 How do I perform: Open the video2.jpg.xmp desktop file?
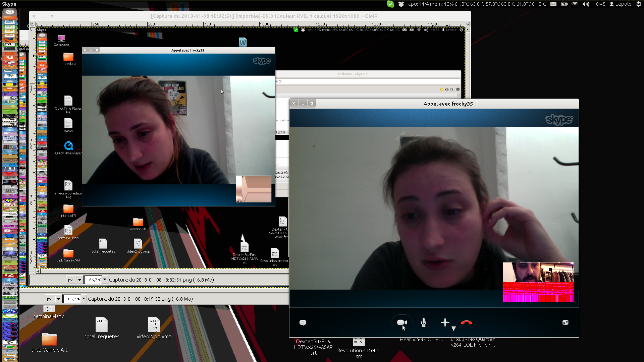154,325
